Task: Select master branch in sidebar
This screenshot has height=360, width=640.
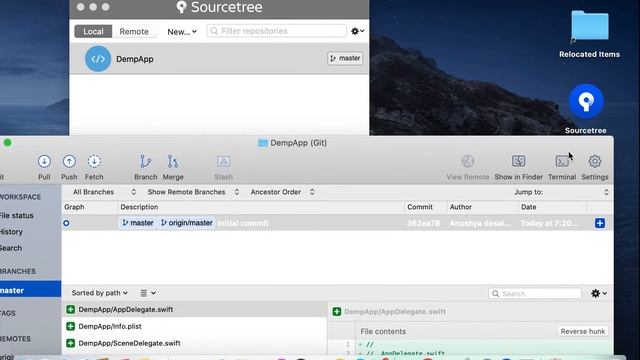Action: (30, 290)
